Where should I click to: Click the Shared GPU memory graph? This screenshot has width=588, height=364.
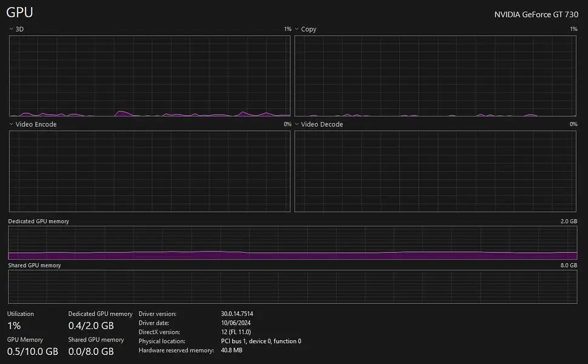[x=292, y=286]
